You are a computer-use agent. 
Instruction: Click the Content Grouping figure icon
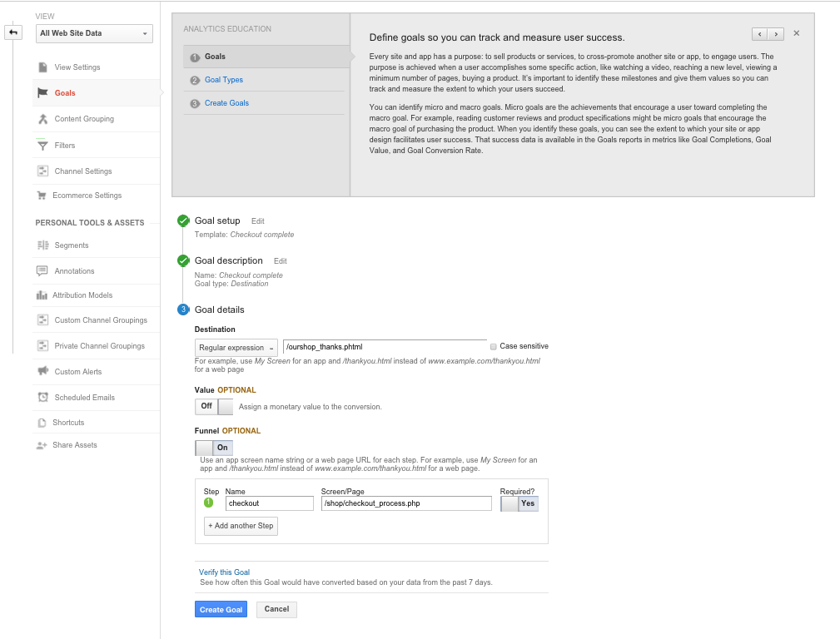point(42,119)
